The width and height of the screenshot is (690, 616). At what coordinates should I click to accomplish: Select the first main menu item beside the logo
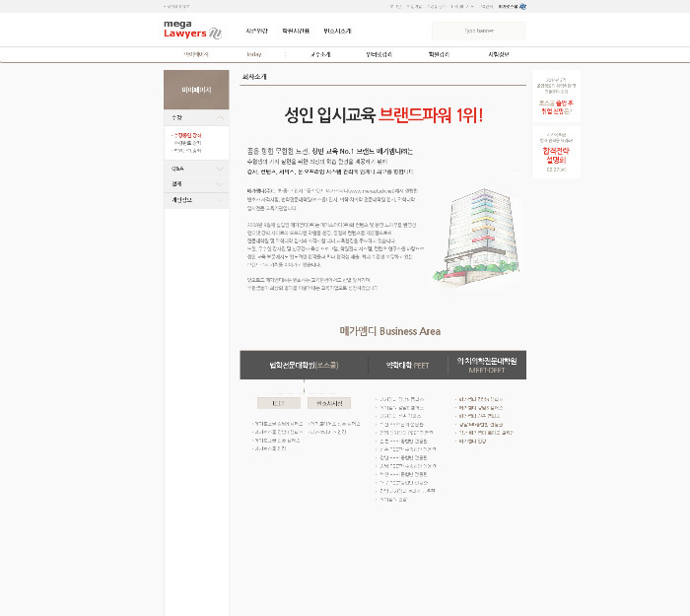tap(256, 31)
